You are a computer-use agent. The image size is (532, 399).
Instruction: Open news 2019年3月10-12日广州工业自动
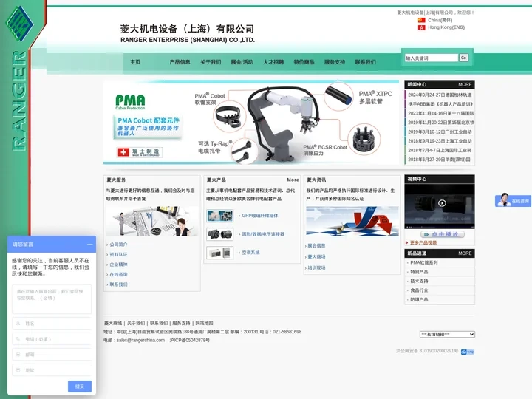tap(440, 132)
